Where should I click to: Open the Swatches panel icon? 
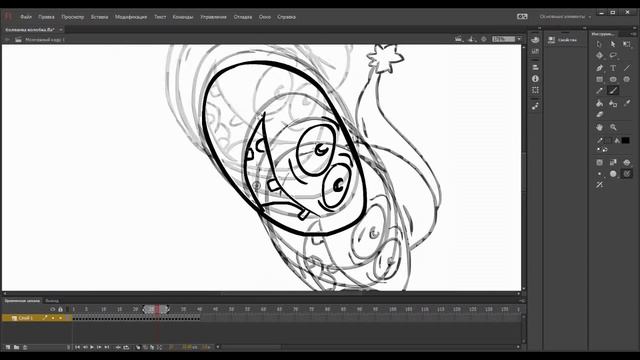536,51
